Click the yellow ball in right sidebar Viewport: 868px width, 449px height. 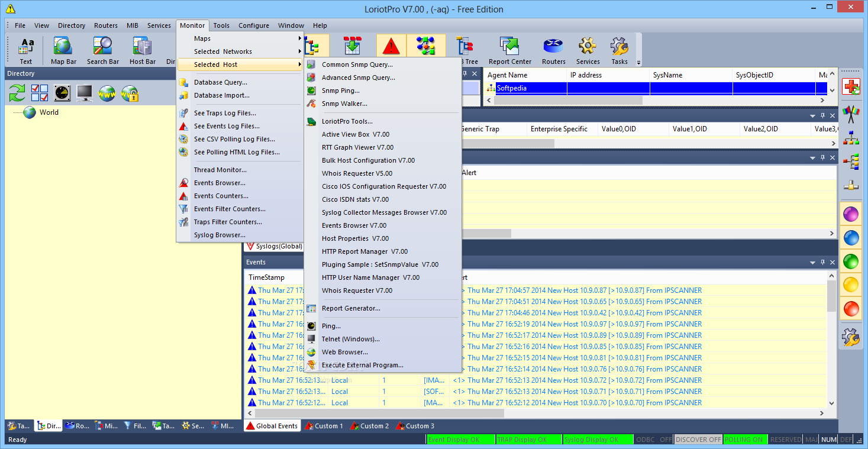coord(851,285)
